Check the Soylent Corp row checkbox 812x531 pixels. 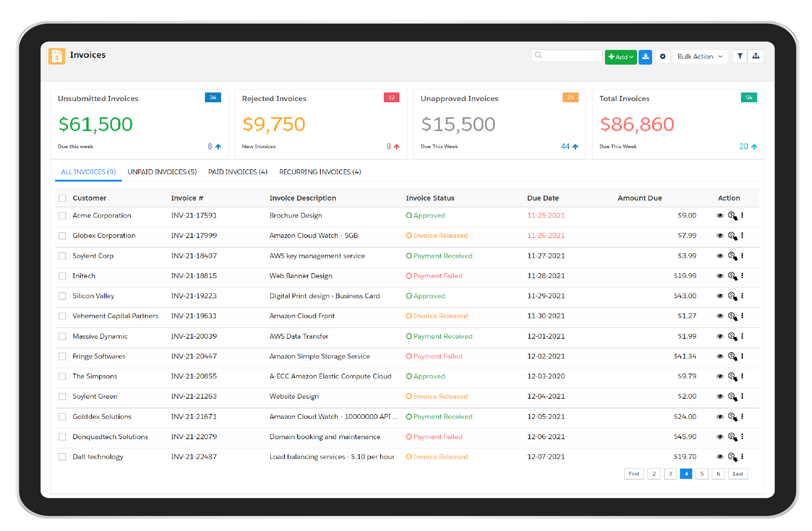pos(62,256)
